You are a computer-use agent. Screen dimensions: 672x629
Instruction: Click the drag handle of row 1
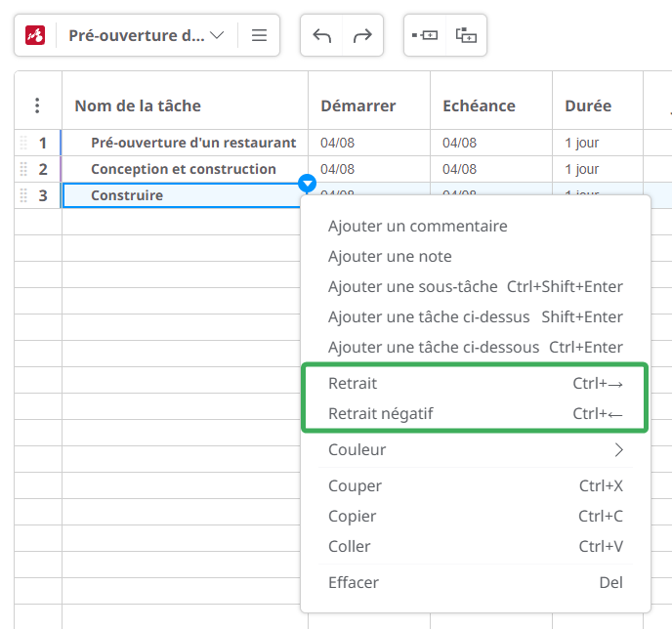point(23,143)
